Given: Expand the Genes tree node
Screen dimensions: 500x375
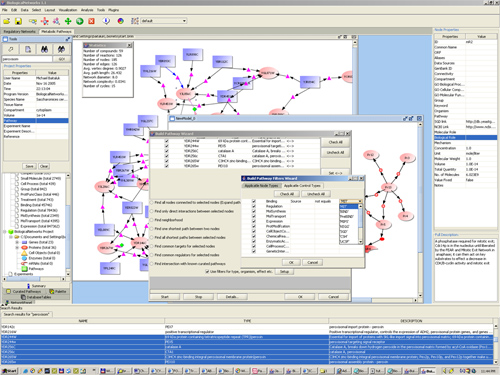Looking at the screenshot, I should (17, 242).
